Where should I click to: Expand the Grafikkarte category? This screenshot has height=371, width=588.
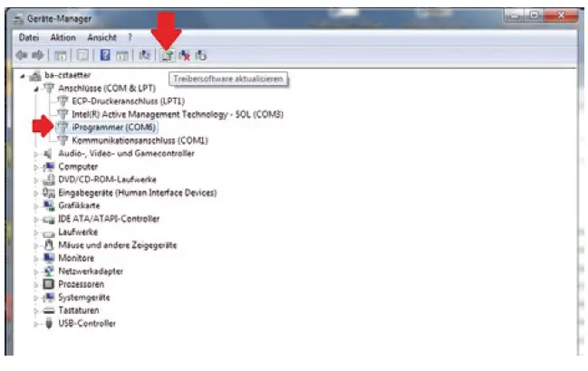click(36, 206)
